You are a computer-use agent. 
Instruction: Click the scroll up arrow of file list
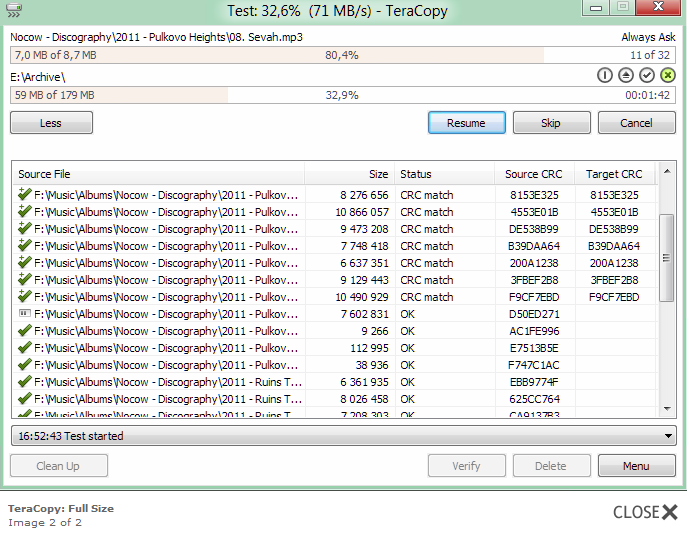click(667, 171)
